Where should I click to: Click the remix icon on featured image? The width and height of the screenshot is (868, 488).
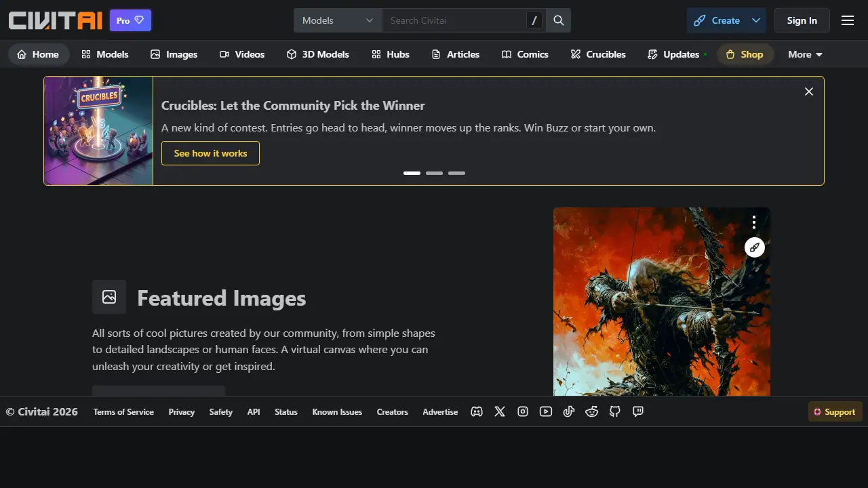755,247
